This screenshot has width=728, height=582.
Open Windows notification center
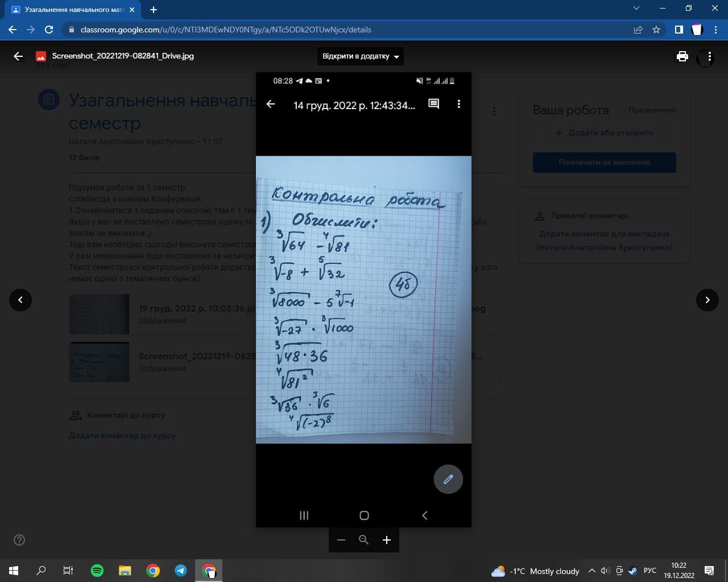(709, 571)
